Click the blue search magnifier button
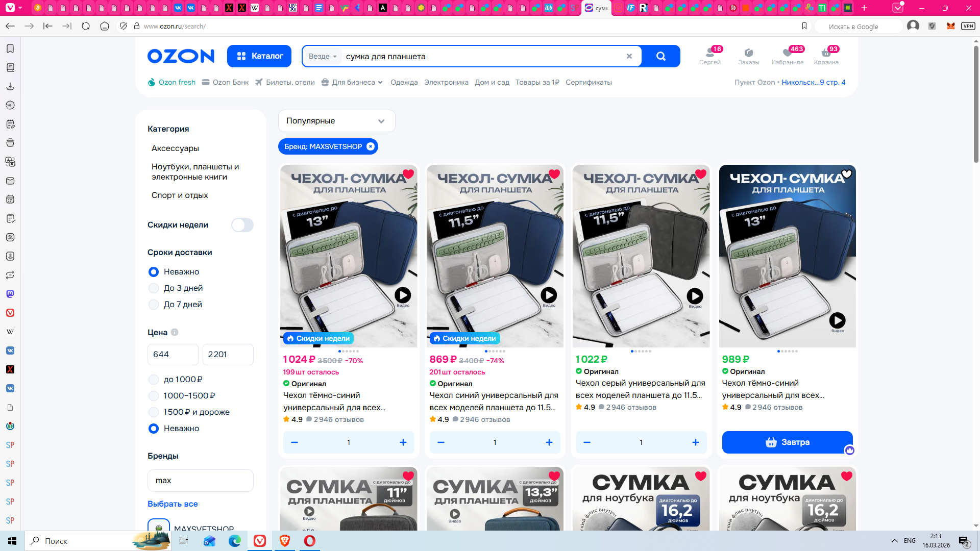Screen dimensions: 980x551 coord(660,56)
